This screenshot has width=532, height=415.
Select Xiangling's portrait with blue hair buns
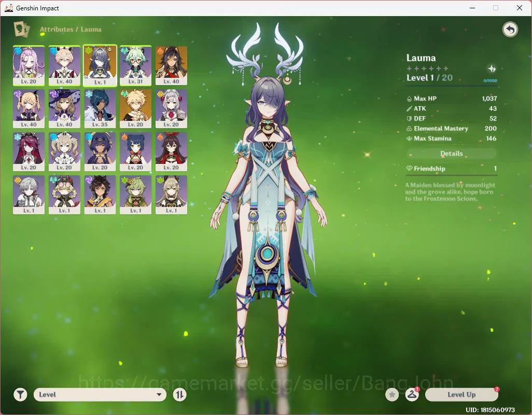[136, 151]
